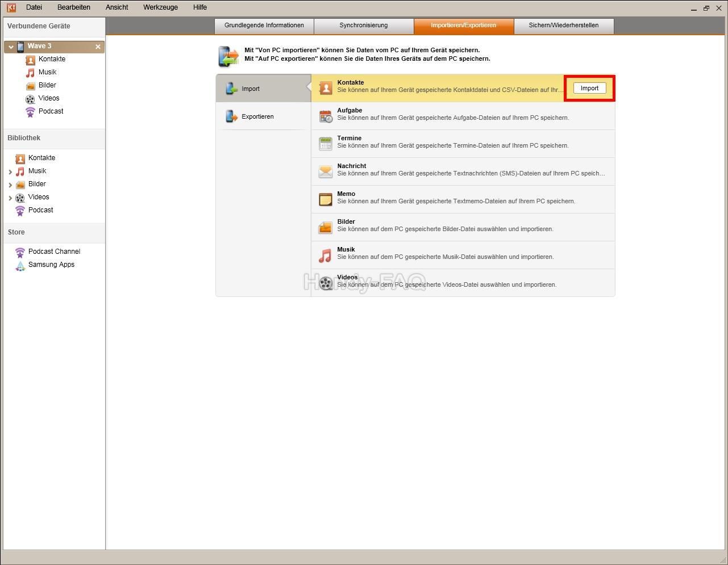
Task: Expand Bilder in Bibliothek
Action: pos(10,185)
